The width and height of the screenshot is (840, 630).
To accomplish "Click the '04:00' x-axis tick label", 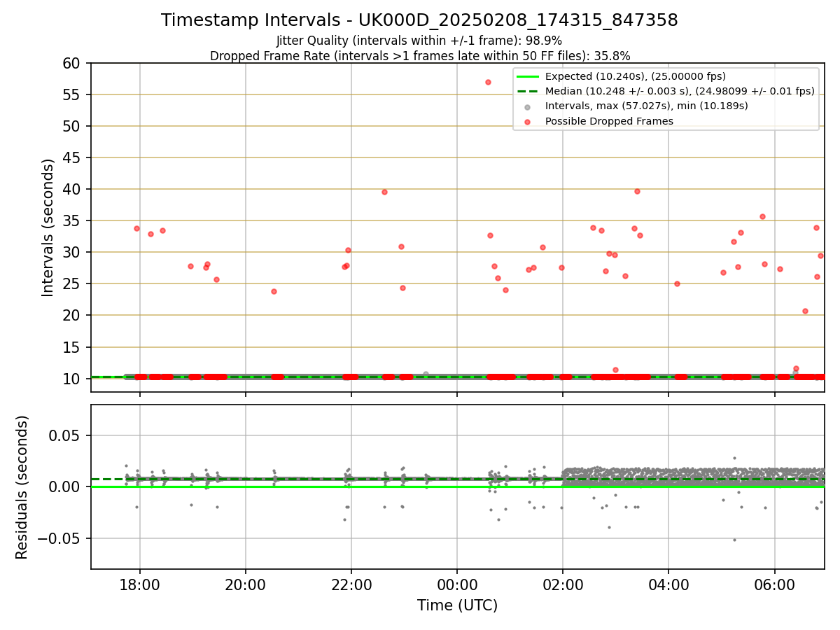I will (668, 585).
